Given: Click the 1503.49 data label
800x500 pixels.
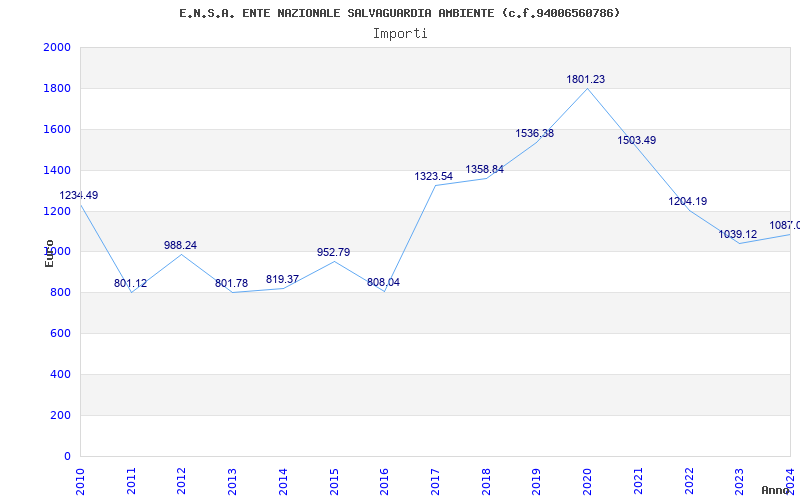Looking at the screenshot, I should (x=636, y=140).
